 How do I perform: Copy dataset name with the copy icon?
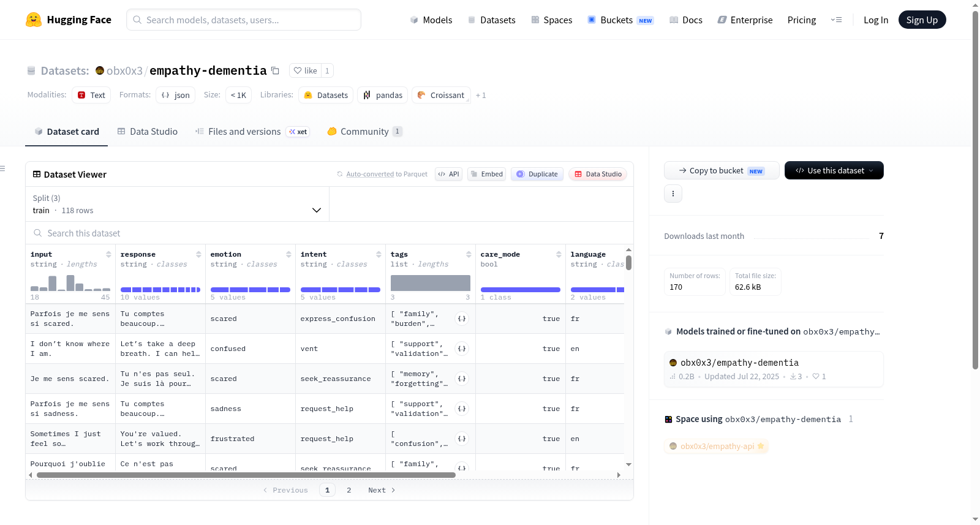click(x=276, y=70)
